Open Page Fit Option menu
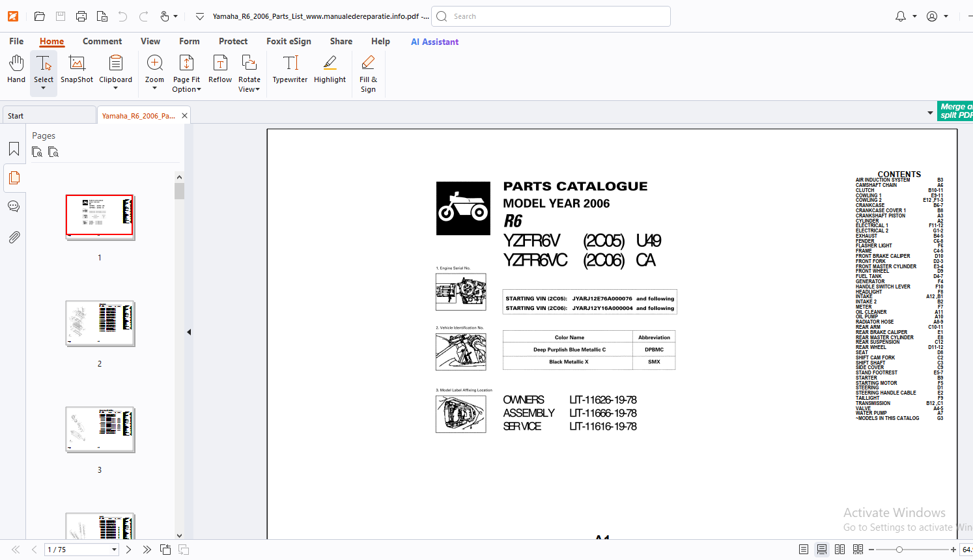973x560 pixels. 186,74
